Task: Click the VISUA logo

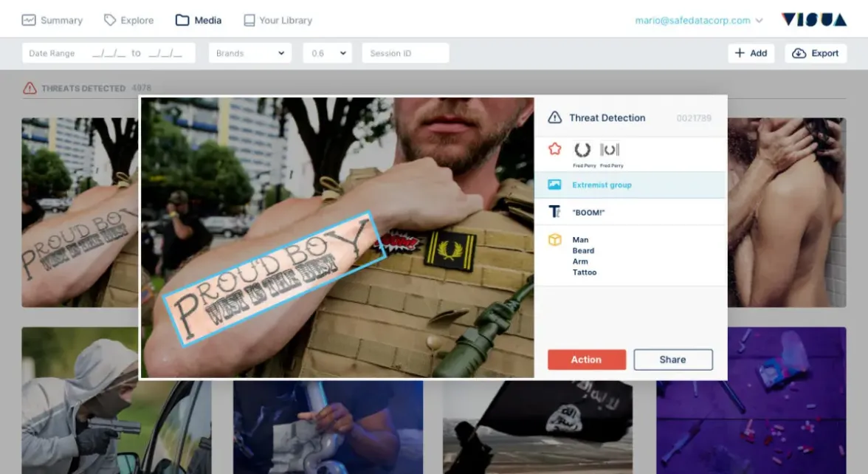Action: [813, 20]
